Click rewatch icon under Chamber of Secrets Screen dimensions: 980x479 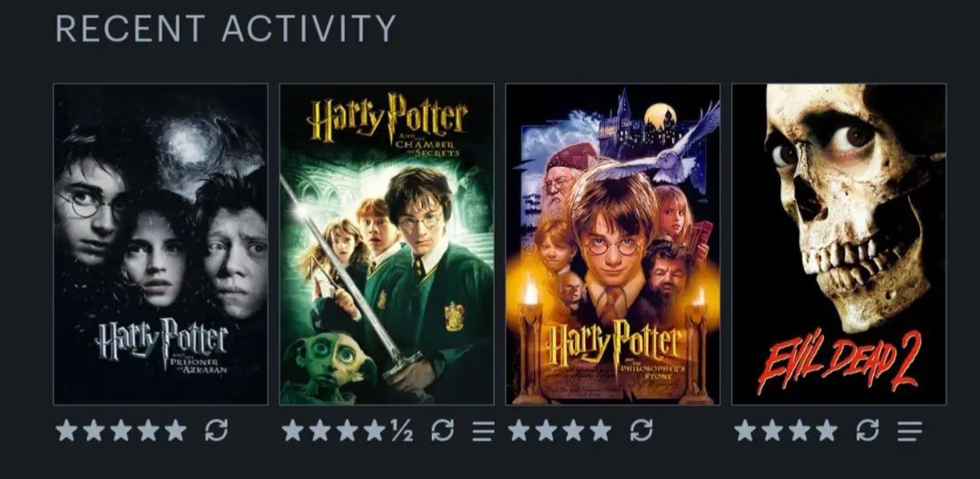443,430
